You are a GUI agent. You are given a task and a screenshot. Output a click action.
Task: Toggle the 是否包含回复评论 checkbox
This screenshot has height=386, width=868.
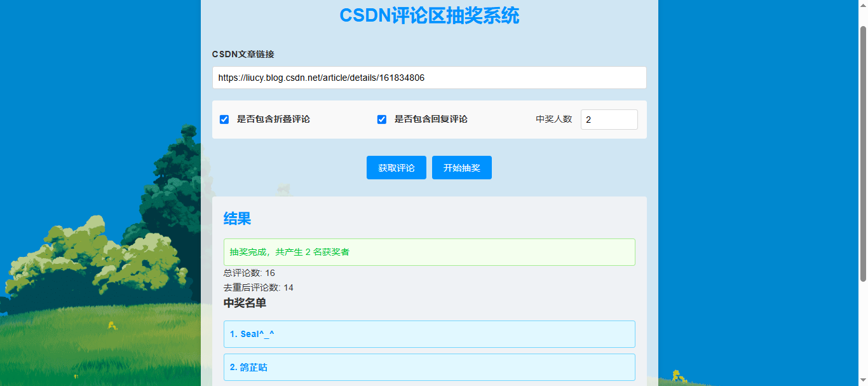pos(382,120)
